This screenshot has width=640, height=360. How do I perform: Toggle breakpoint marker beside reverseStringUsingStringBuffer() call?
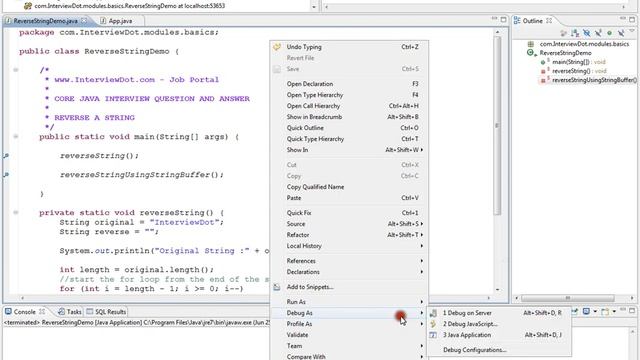6,175
